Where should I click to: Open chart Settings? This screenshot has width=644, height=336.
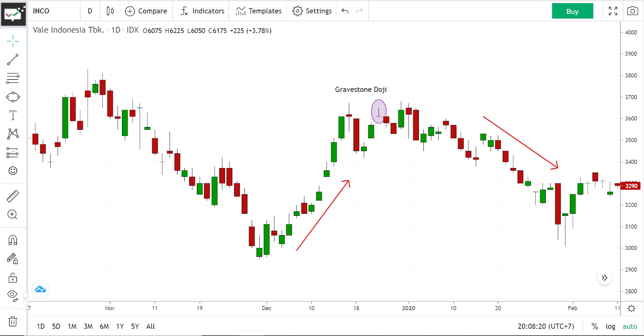click(312, 11)
